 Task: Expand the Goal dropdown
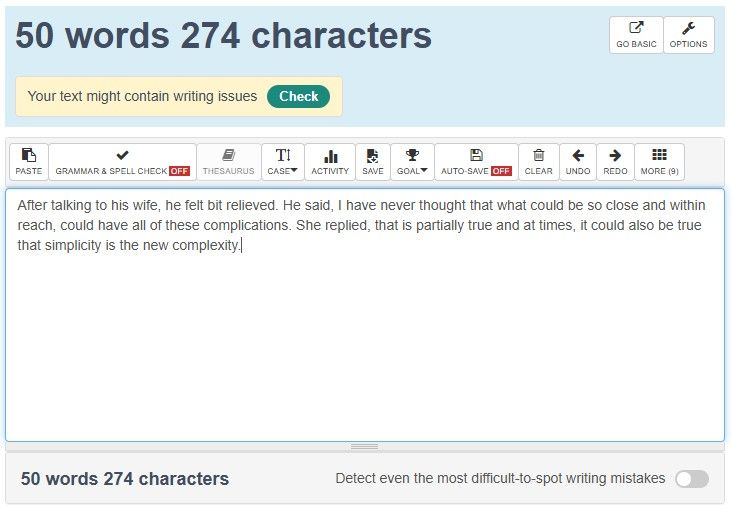tap(412, 162)
